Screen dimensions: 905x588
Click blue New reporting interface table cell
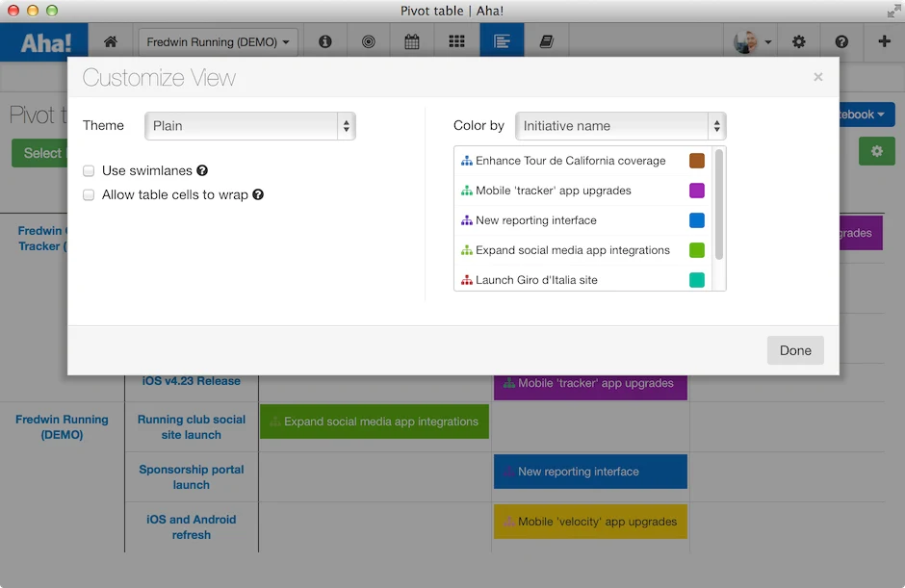(590, 472)
